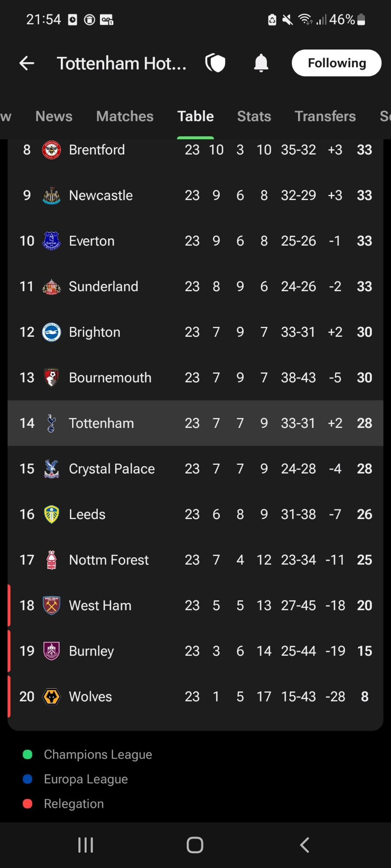Tap the green Champions League legend dot
This screenshot has width=391, height=868.
click(27, 755)
